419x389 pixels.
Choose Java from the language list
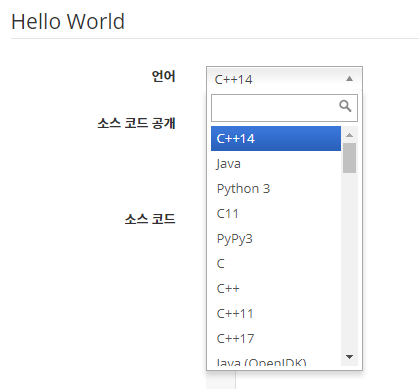click(x=276, y=163)
